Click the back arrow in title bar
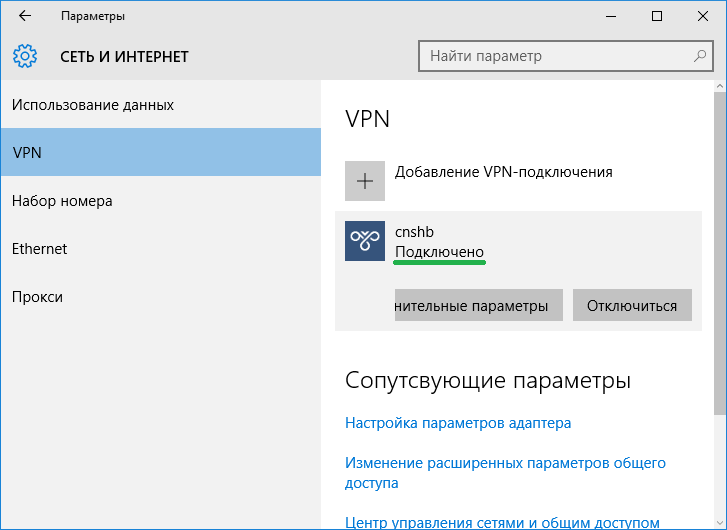 pyautogui.click(x=25, y=17)
